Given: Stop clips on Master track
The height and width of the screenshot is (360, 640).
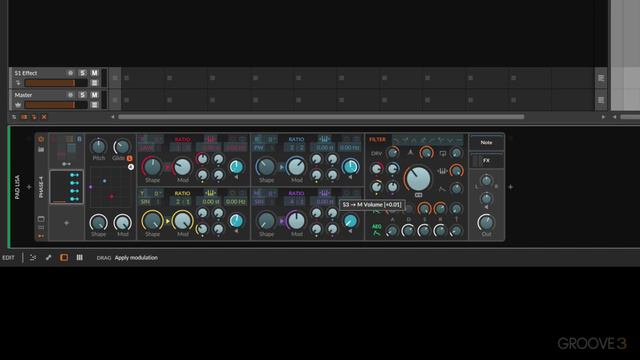Looking at the screenshot, I should tap(115, 100).
